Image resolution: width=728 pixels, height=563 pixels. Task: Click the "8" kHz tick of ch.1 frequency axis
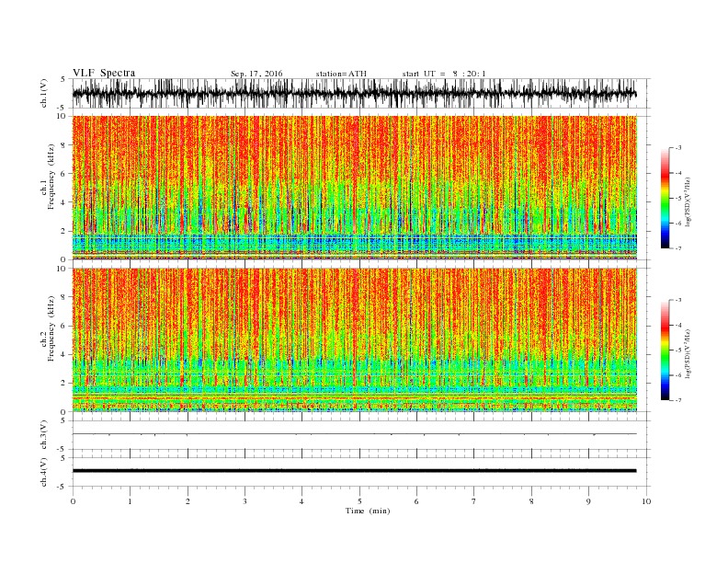pos(64,145)
